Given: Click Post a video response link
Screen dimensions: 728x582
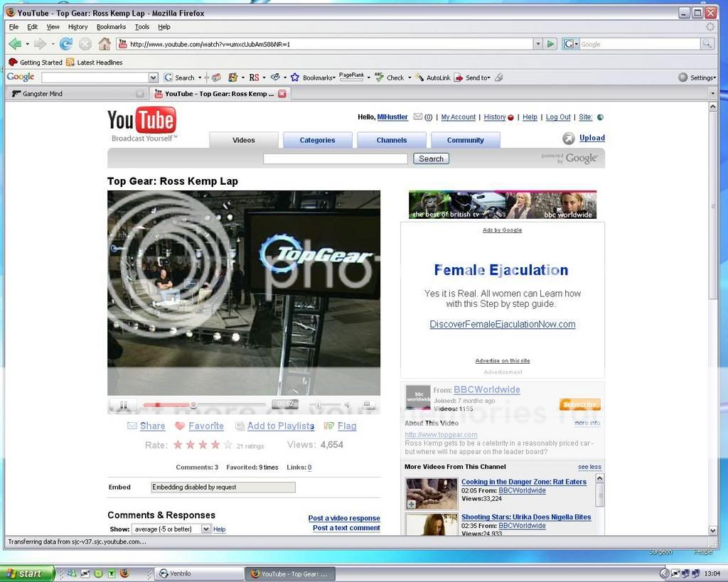Looking at the screenshot, I should (344, 518).
